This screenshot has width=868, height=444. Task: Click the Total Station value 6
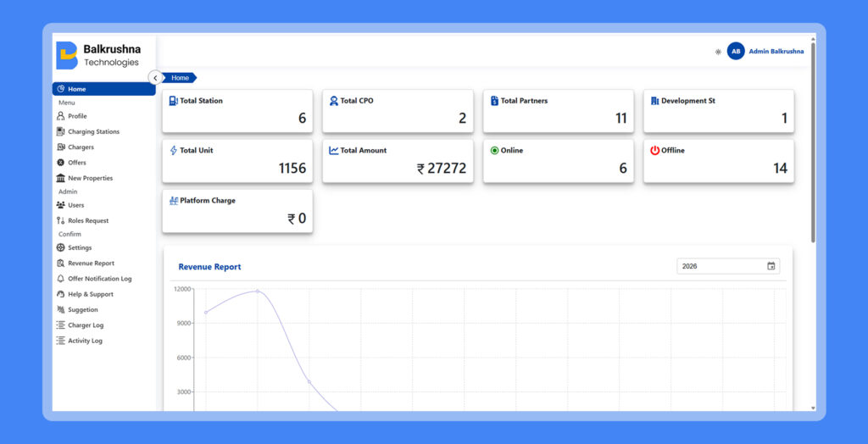(303, 118)
